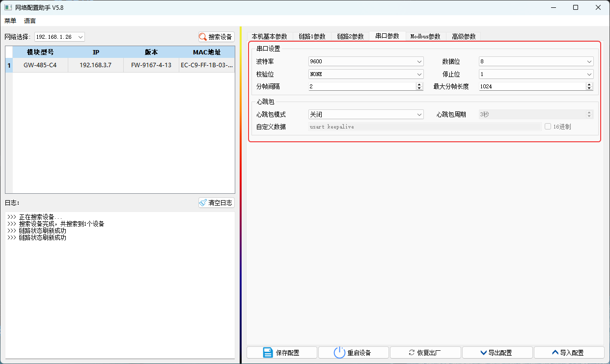Click the search device magnifier icon
Screen dimensions: 610x364
[x=202, y=36]
